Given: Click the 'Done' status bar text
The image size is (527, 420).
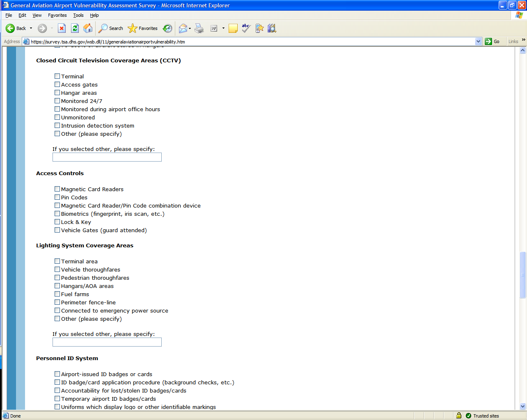Looking at the screenshot, I should [16, 416].
